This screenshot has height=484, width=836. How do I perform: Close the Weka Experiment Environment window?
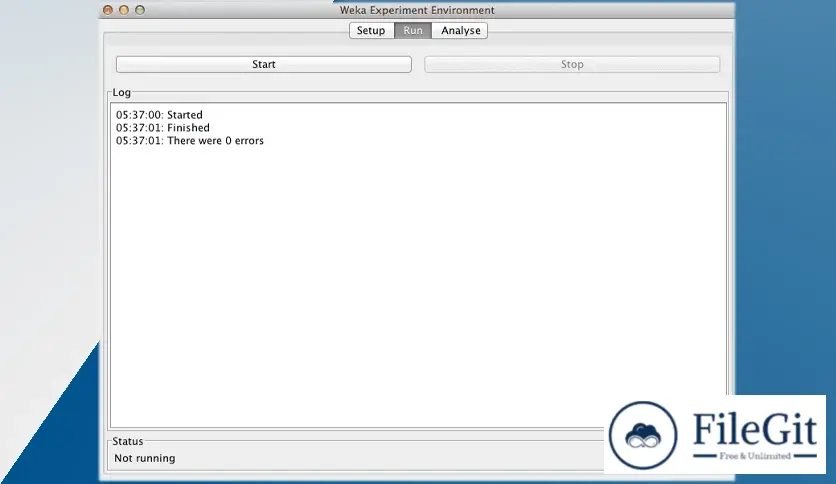(x=108, y=10)
